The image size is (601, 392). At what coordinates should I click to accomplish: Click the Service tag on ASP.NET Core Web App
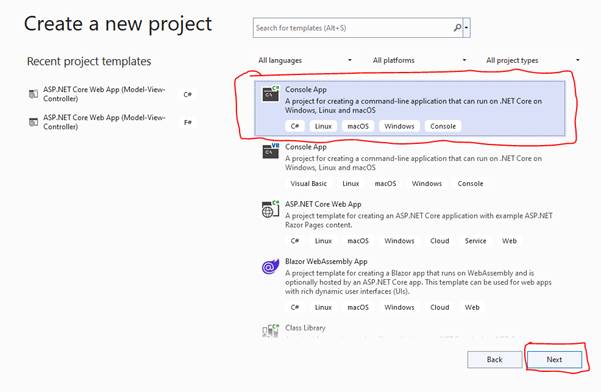[x=476, y=241]
